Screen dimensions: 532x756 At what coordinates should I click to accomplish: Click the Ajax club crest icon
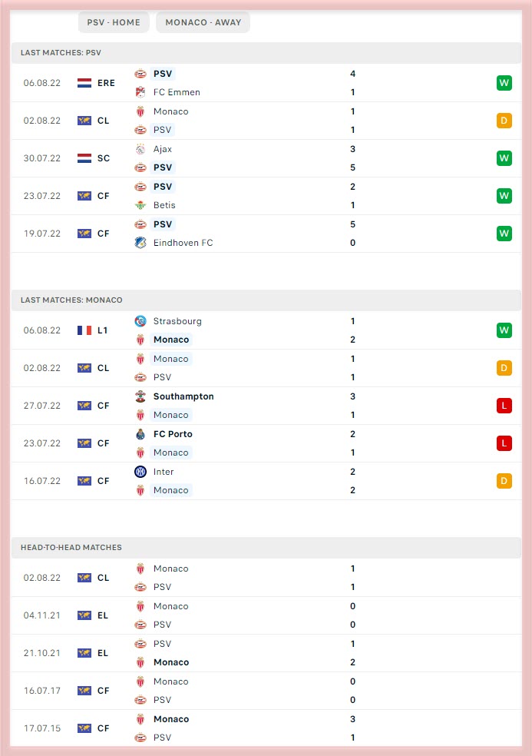click(x=140, y=149)
